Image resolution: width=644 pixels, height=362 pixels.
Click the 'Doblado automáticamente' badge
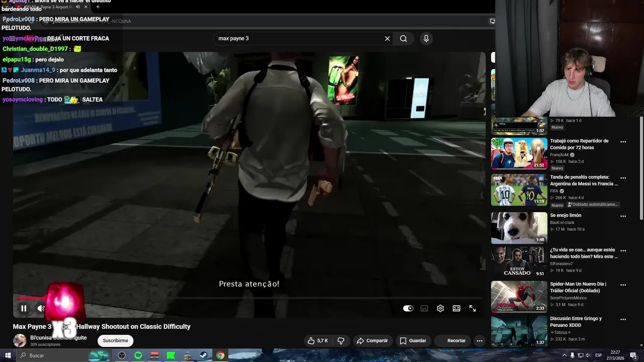593,205
